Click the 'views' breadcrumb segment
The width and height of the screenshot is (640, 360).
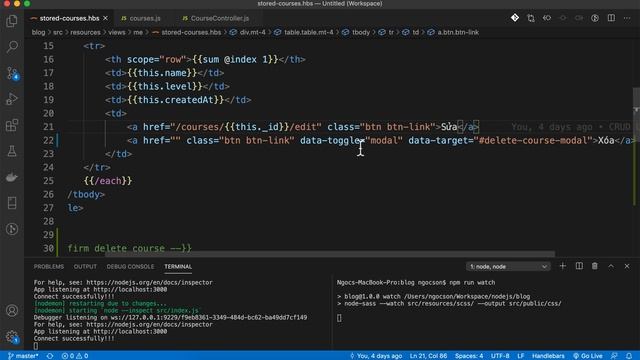point(117,32)
